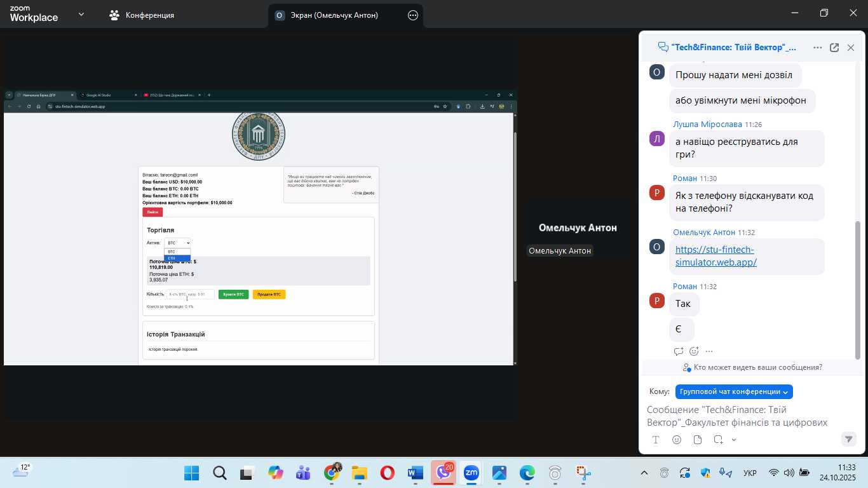
Task: Open the stu-fintech-simulator.web.app link
Action: point(715,256)
